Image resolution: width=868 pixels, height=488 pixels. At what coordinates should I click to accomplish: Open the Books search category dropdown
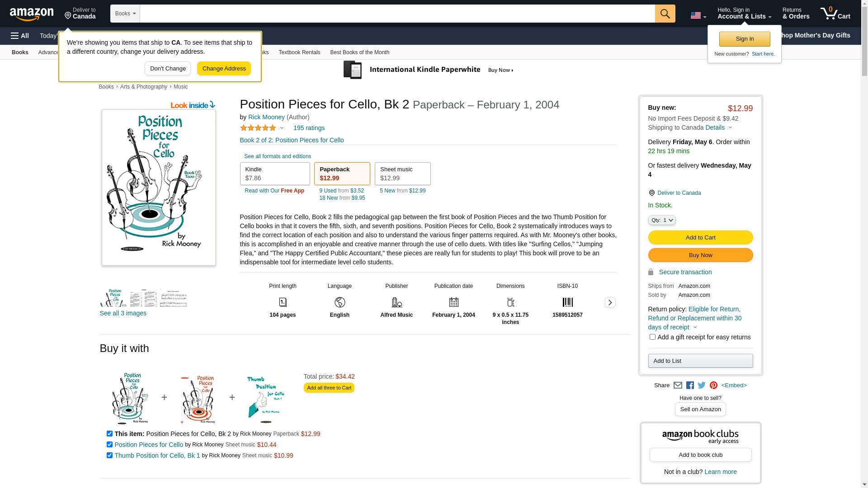(x=125, y=14)
